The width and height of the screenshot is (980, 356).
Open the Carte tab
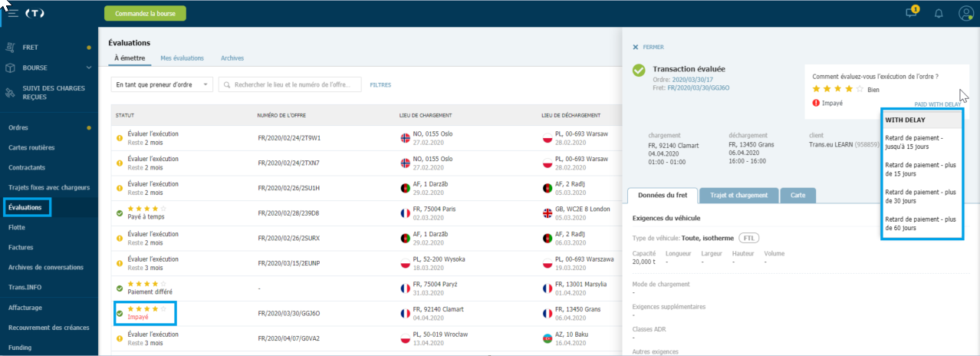(x=798, y=195)
